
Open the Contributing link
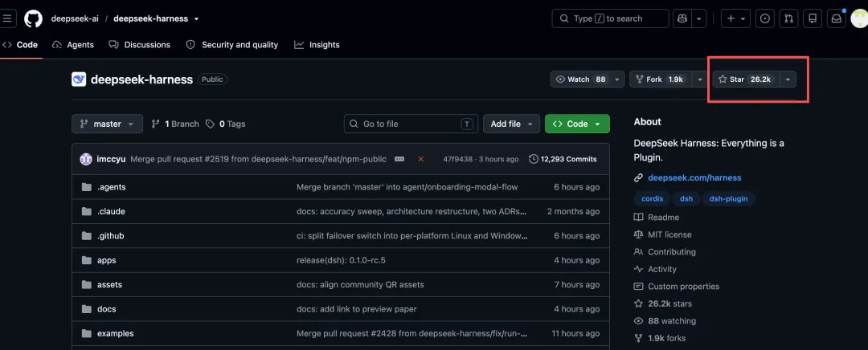[x=665, y=251]
